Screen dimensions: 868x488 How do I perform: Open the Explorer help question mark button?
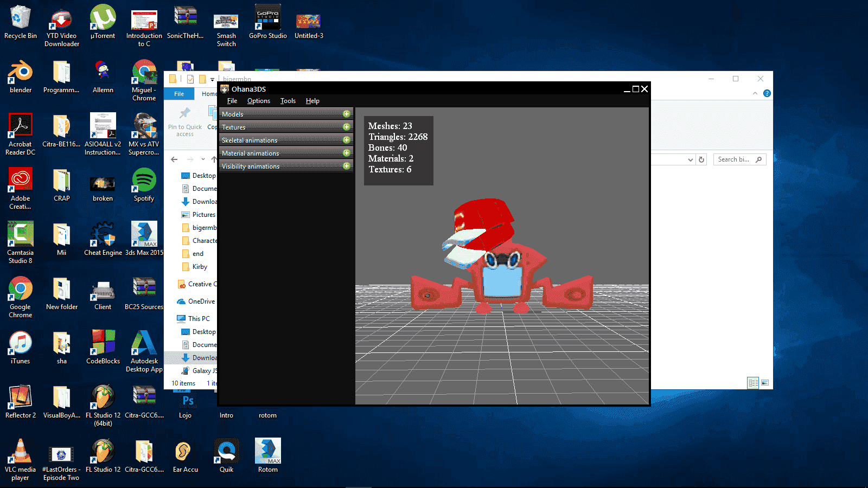coord(767,93)
